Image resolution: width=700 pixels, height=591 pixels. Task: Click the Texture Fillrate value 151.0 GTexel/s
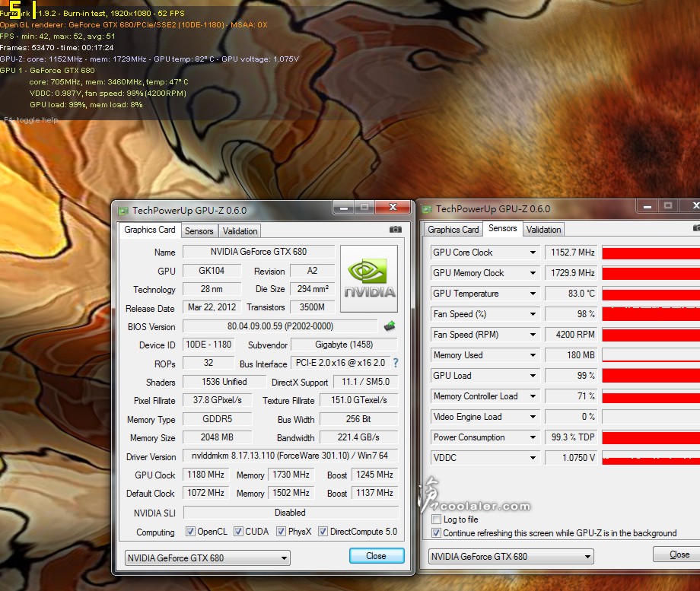click(359, 400)
